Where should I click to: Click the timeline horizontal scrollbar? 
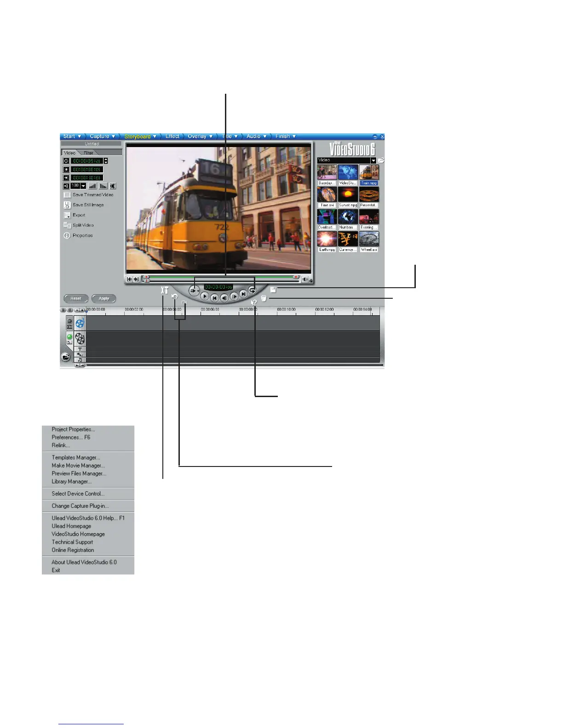(x=235, y=365)
